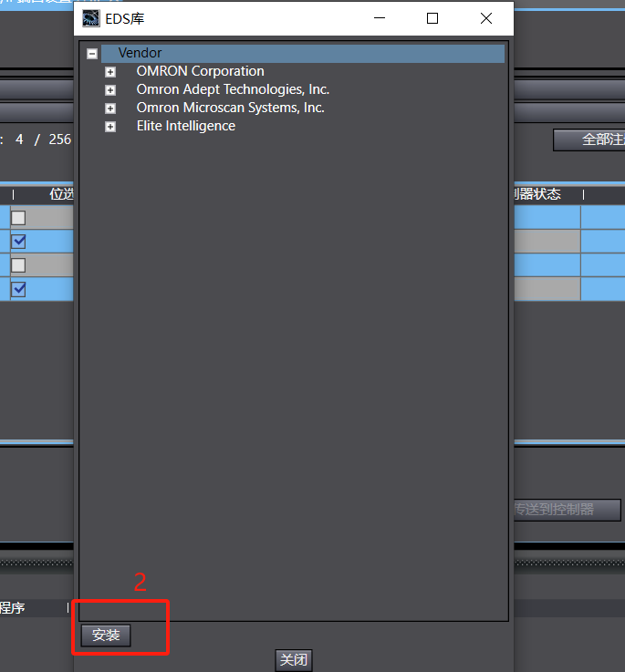Maximize the EDS库 dialog window
The image size is (625, 672).
click(x=432, y=18)
